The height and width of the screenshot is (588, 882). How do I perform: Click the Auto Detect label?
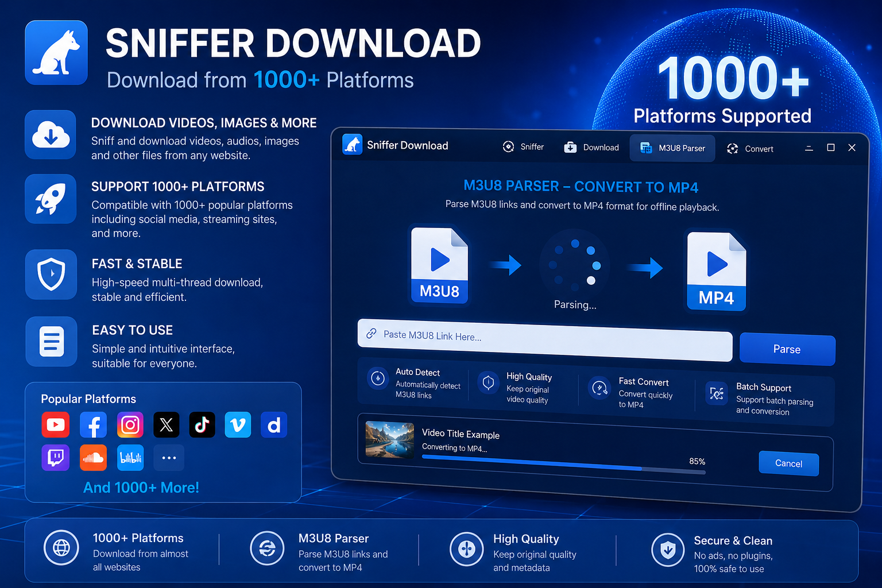click(417, 372)
